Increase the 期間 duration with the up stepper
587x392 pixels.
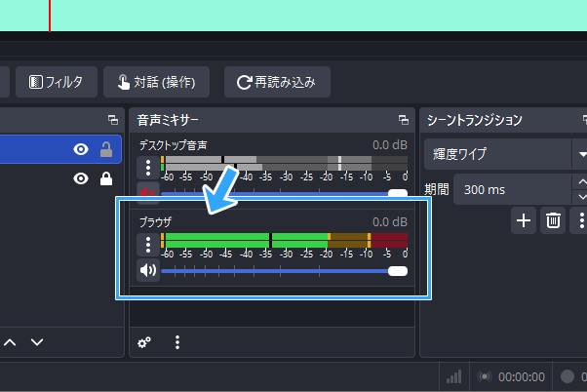point(581,182)
